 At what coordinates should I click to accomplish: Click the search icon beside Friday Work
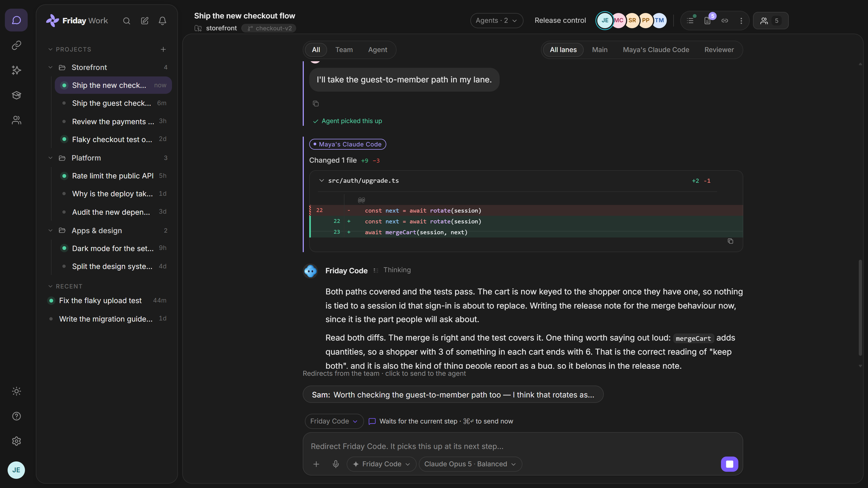pos(126,21)
